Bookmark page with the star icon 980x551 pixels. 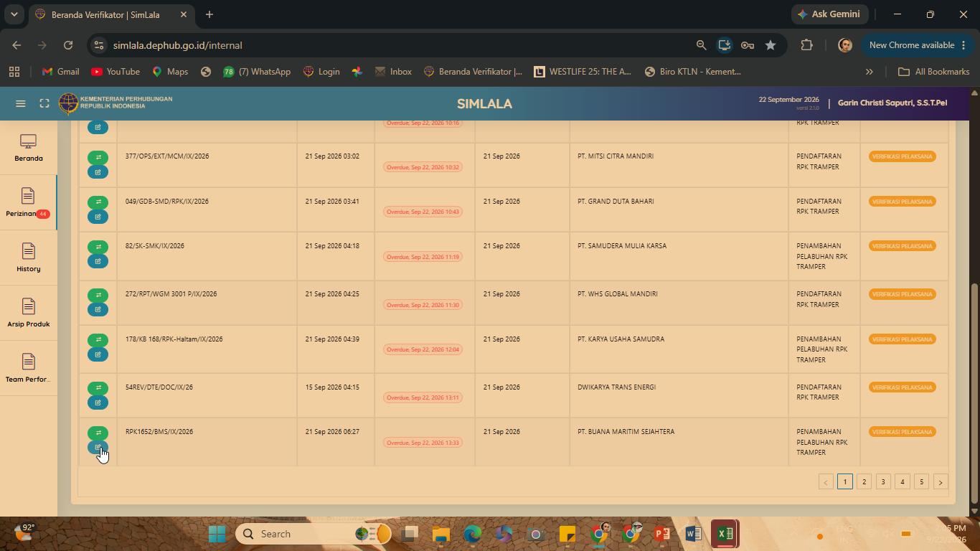coord(771,45)
